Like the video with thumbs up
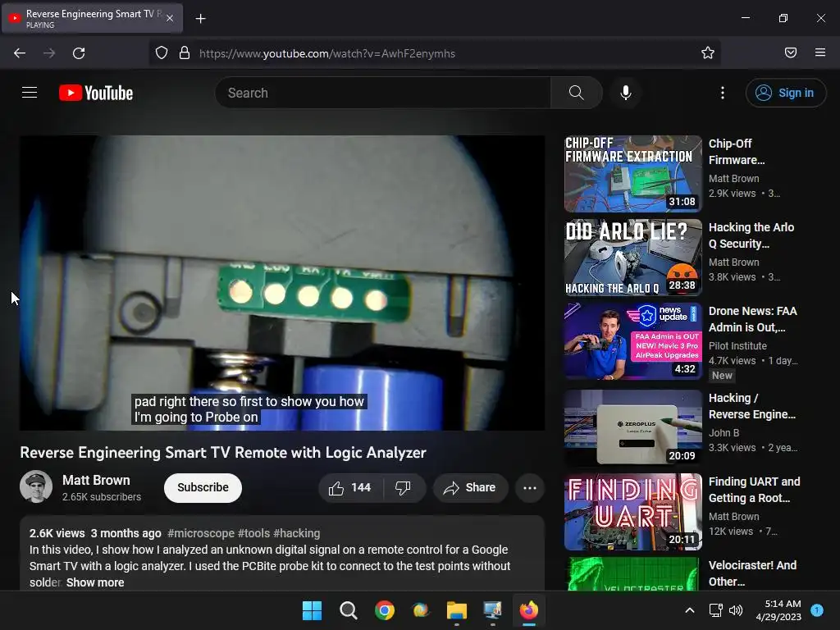This screenshot has height=630, width=840. (350, 487)
